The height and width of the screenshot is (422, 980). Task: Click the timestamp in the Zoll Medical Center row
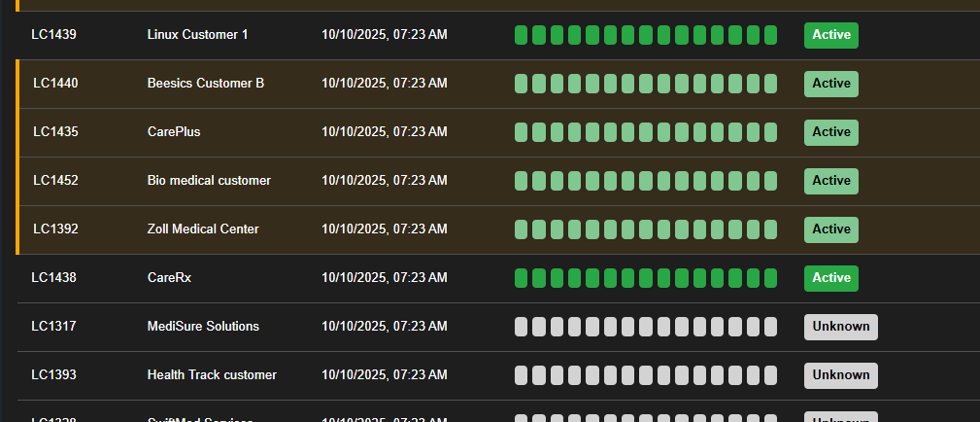pos(384,229)
